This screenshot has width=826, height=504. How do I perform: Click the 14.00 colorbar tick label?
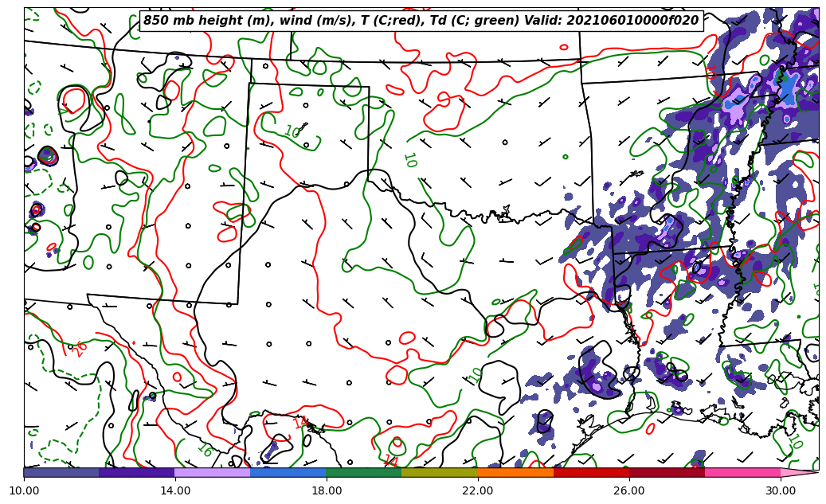click(175, 490)
